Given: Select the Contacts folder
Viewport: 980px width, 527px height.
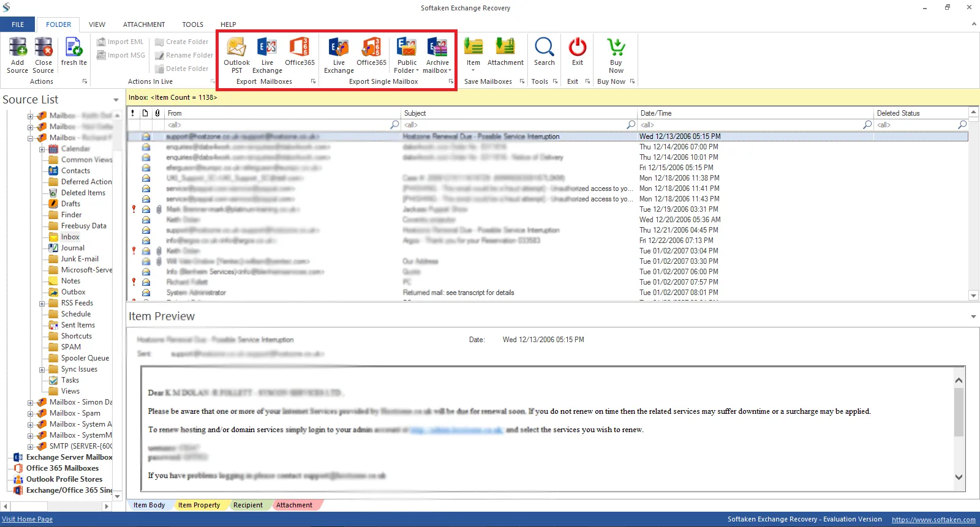Looking at the screenshot, I should pyautogui.click(x=75, y=171).
